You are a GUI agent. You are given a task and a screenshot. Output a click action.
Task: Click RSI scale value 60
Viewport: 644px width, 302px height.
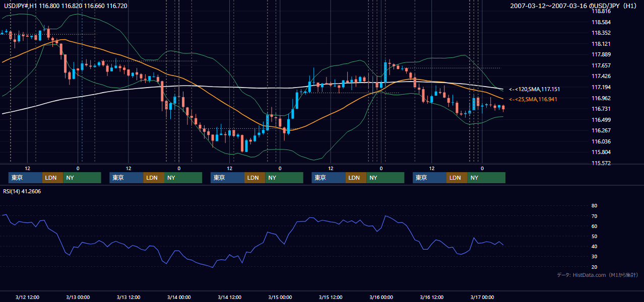[x=594, y=226]
